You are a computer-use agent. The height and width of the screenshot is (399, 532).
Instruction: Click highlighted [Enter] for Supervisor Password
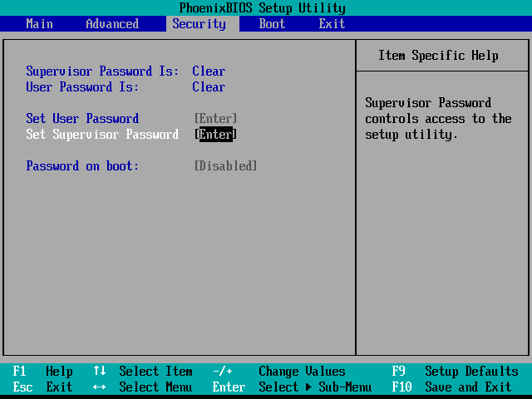(216, 135)
